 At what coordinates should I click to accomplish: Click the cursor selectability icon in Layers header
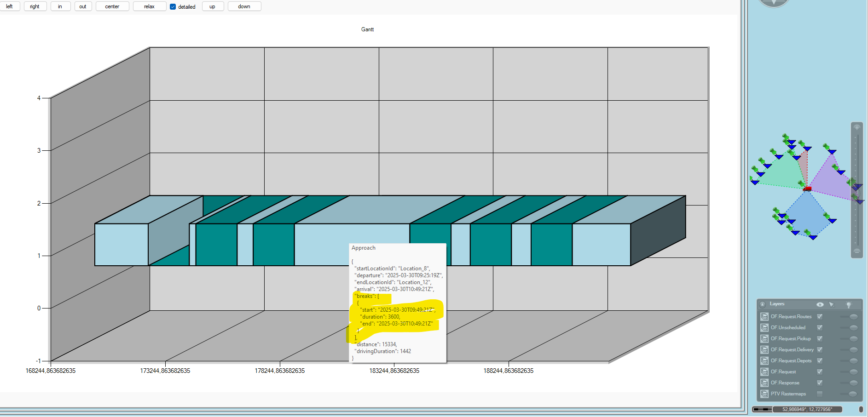tap(831, 304)
